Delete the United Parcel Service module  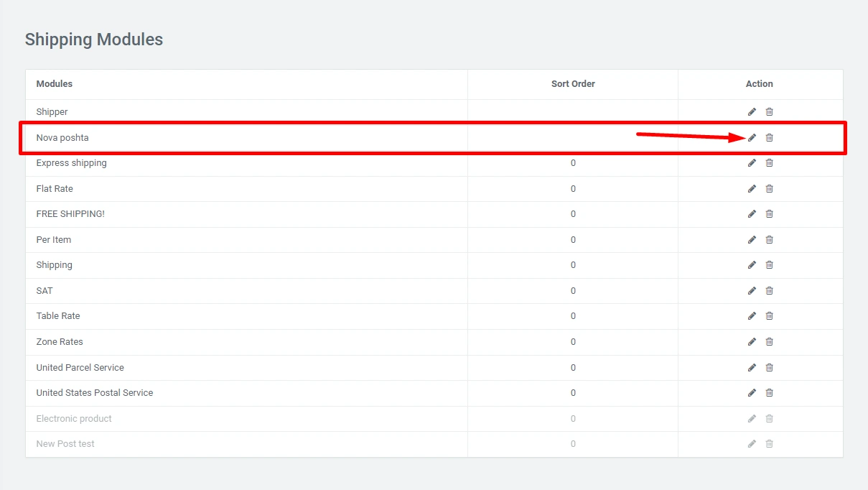[769, 367]
